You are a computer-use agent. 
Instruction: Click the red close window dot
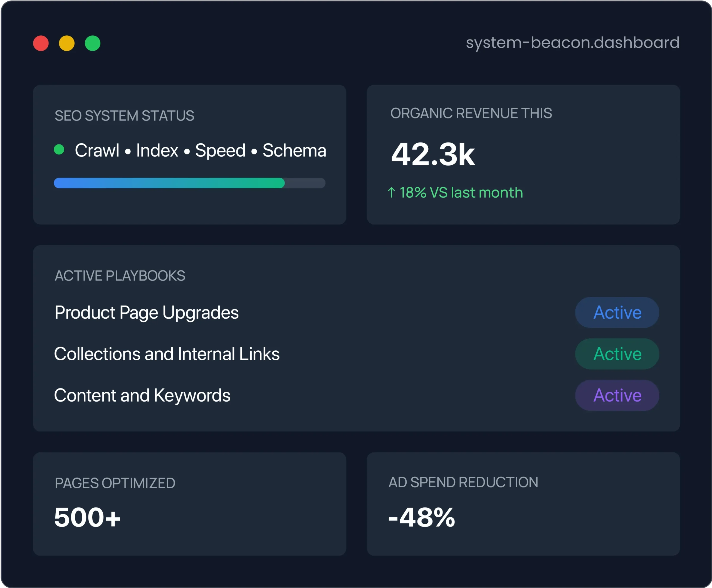[x=41, y=43]
